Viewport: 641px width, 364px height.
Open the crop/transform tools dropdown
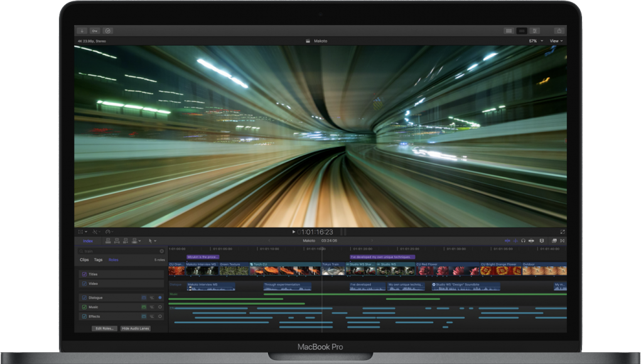[x=83, y=232]
